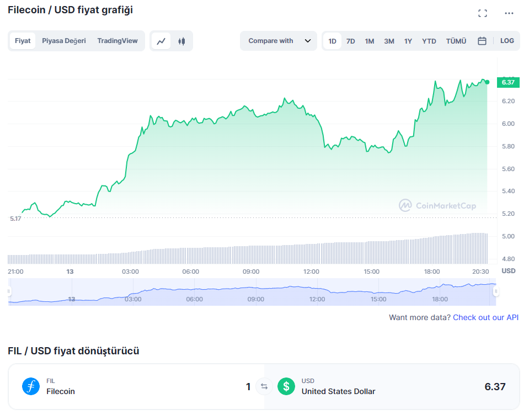Click the green 6.37 price label
This screenshot has height=420, width=529.
tap(508, 82)
